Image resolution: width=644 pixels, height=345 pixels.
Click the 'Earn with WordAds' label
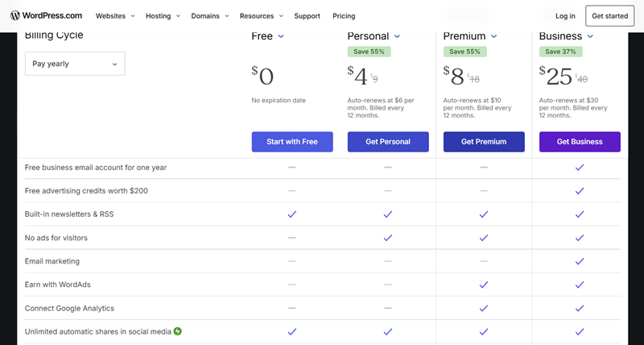(x=57, y=285)
